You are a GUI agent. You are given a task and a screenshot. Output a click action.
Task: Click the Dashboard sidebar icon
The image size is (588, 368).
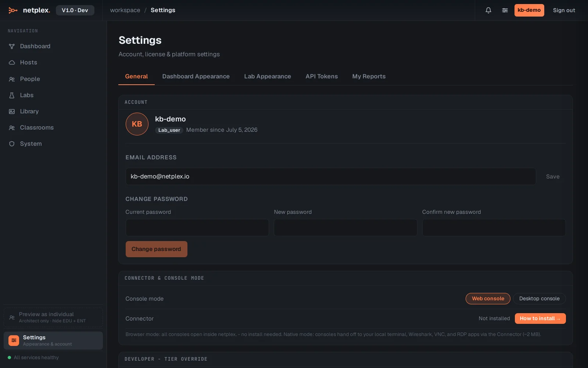pos(12,46)
